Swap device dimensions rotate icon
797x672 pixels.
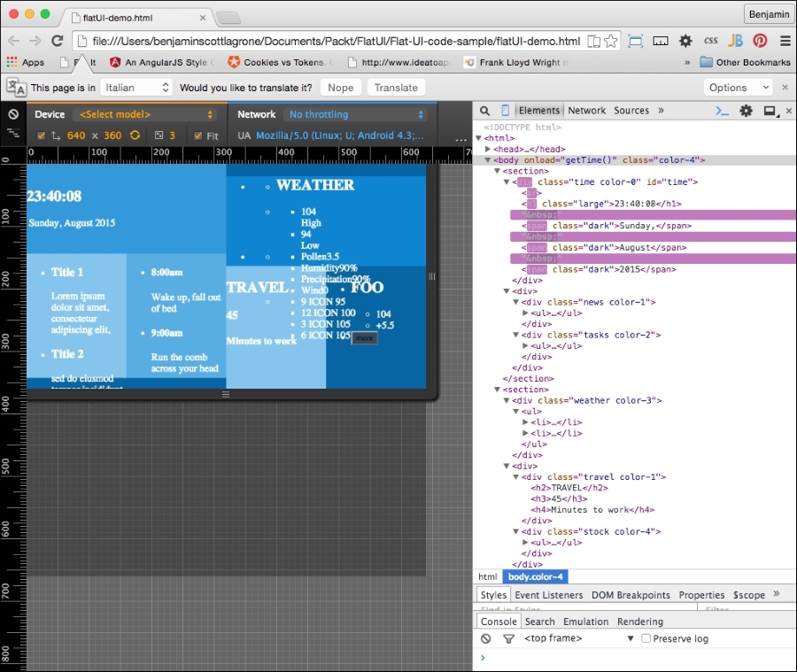pos(135,135)
